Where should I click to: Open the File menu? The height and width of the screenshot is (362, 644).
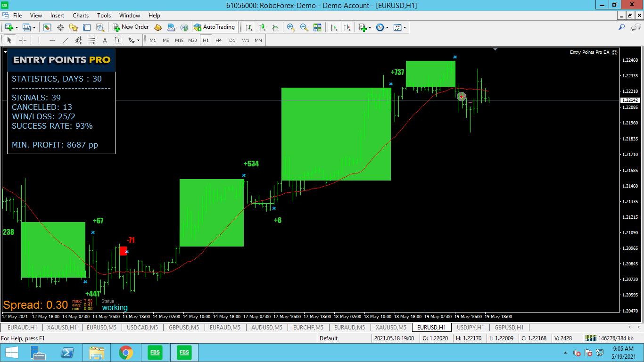point(17,16)
